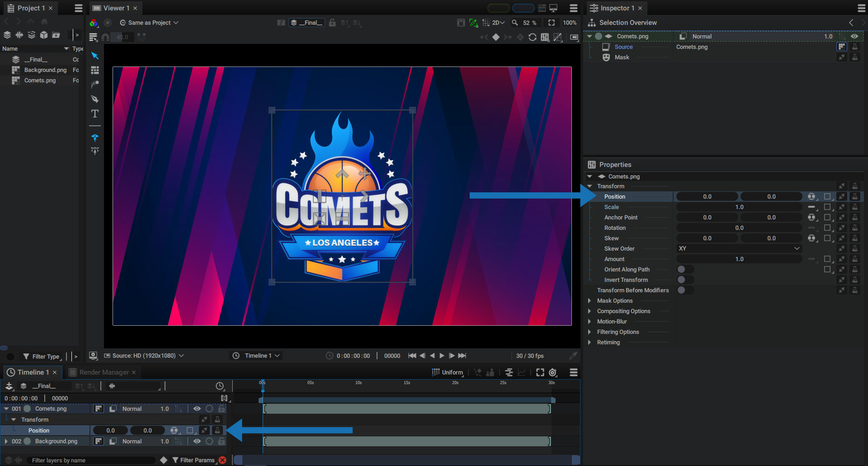Open the Source HD resolution dropdown
The width and height of the screenshot is (868, 466).
(x=144, y=356)
